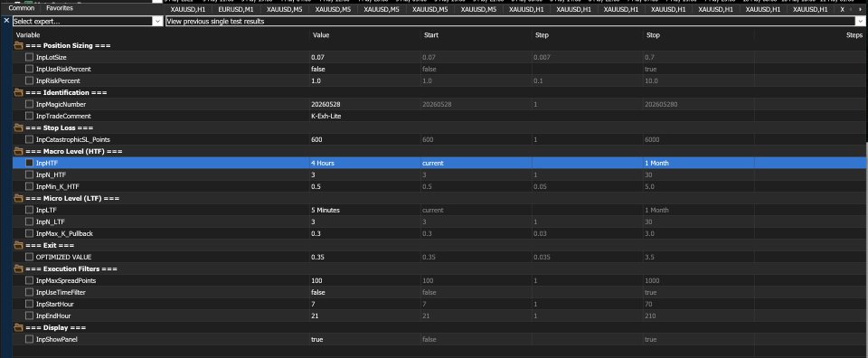This screenshot has width=868, height=358.
Task: Click the Execution Filters folder icon
Action: (18, 268)
